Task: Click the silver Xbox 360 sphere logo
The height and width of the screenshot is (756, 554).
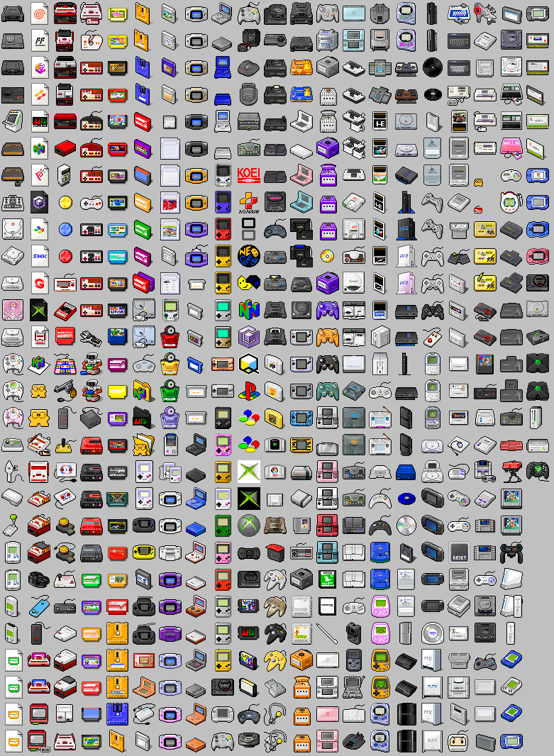Action: 248,525
